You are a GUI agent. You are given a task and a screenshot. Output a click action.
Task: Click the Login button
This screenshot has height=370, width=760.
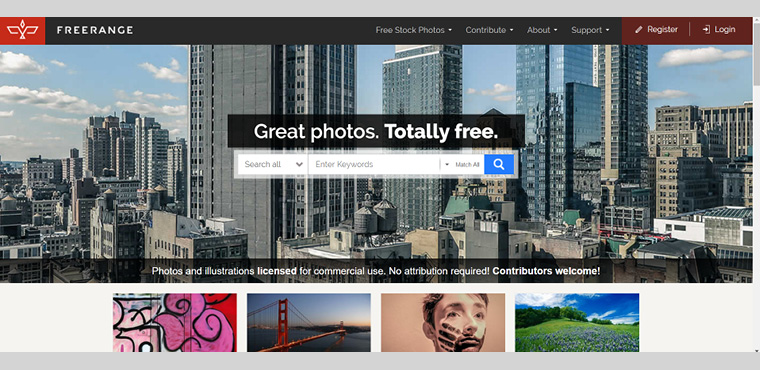point(719,30)
